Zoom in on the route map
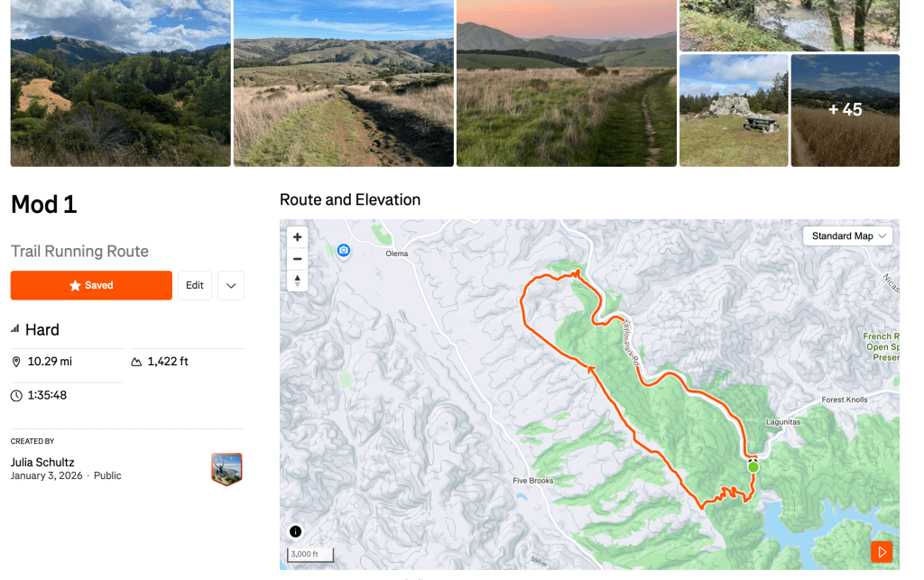924x580 pixels. pos(298,237)
